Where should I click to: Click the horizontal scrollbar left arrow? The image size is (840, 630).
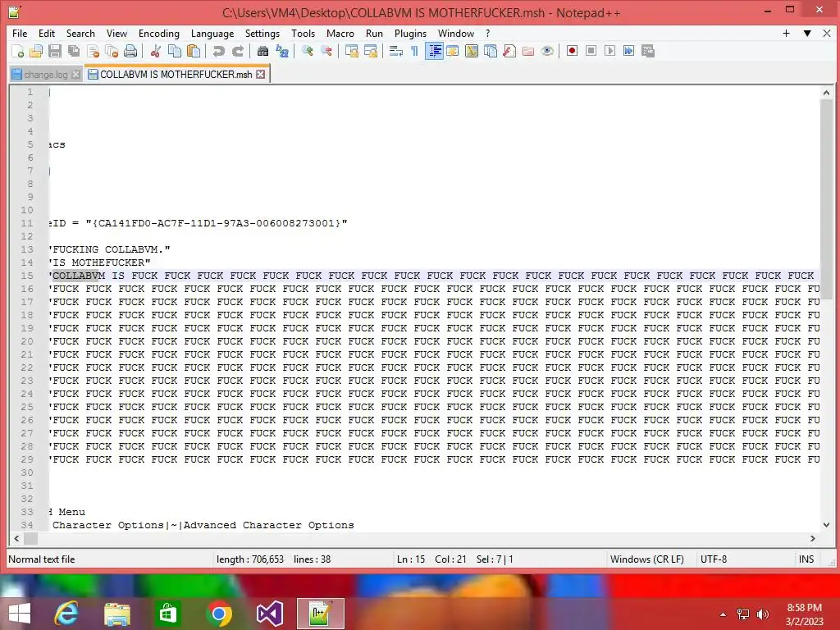pos(16,538)
